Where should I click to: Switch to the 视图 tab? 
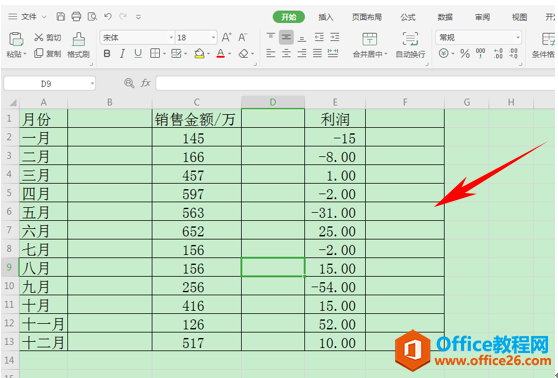519,17
